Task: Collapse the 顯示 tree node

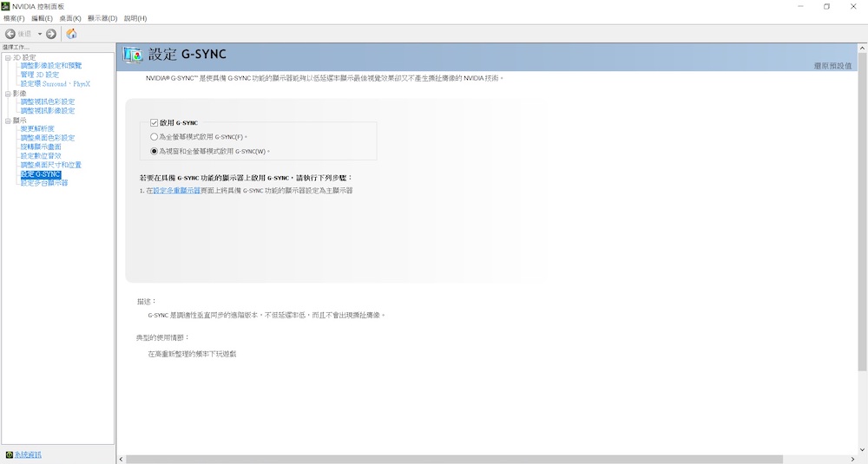Action: 8,120
